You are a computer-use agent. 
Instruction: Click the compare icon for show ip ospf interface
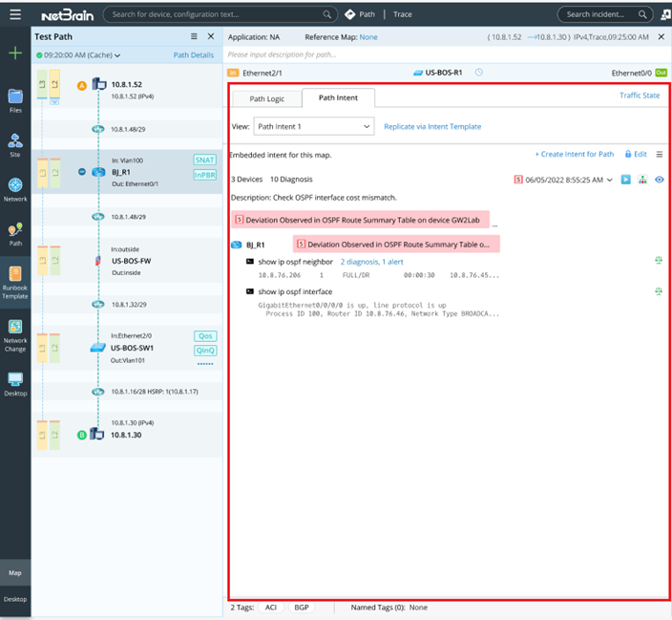tap(659, 291)
